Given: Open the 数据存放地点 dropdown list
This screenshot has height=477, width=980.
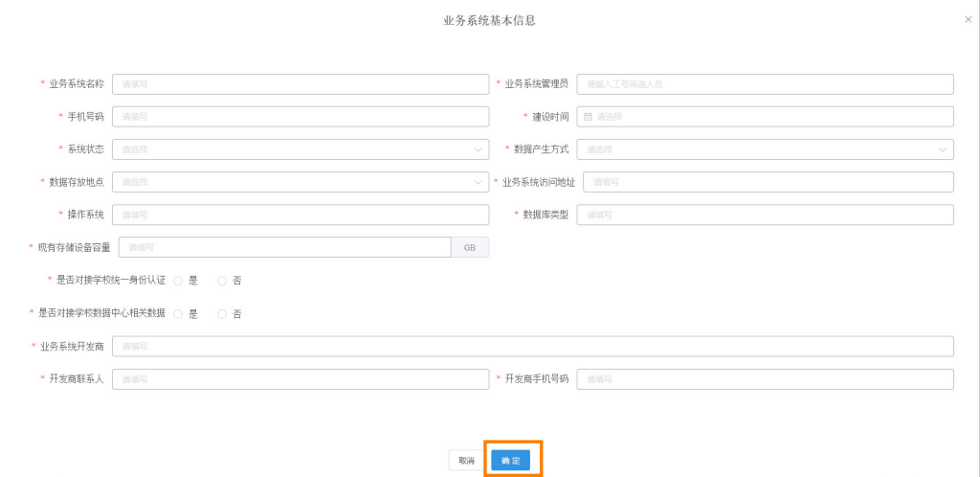Looking at the screenshot, I should 300,182.
